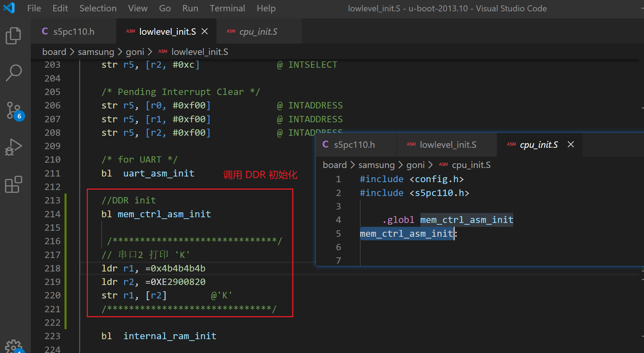Switch to the s5pc110.h tab
This screenshot has height=353, width=644.
pyautogui.click(x=74, y=32)
